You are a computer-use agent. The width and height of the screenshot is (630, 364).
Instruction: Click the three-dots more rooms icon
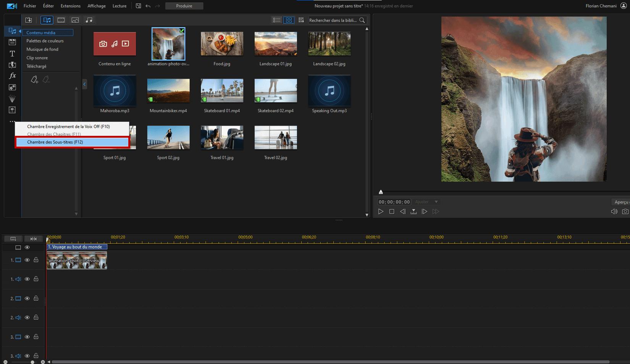tap(12, 121)
